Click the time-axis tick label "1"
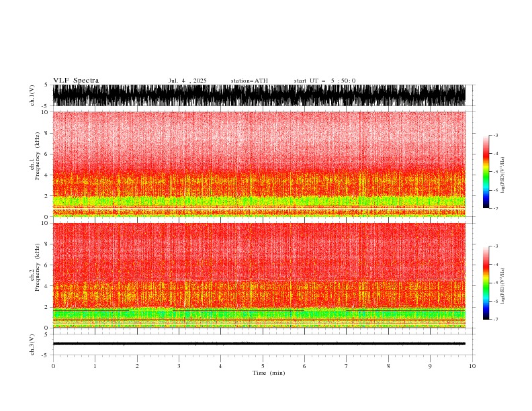 (x=95, y=366)
